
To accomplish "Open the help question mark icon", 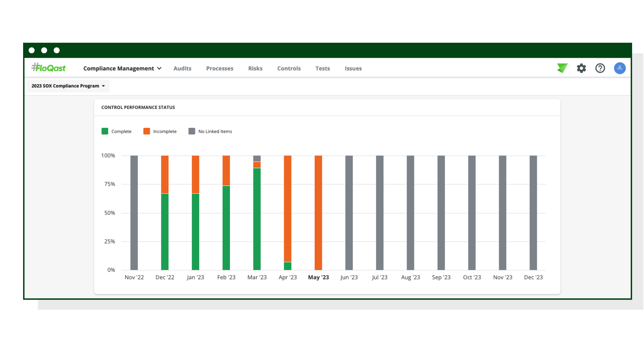I will 600,68.
